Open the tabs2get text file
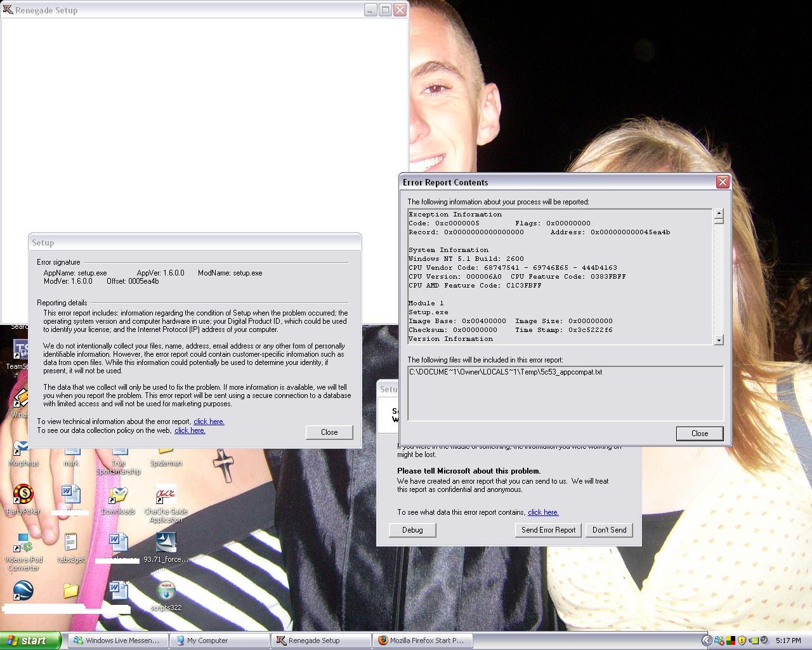The height and width of the screenshot is (650, 812). pyautogui.click(x=70, y=544)
